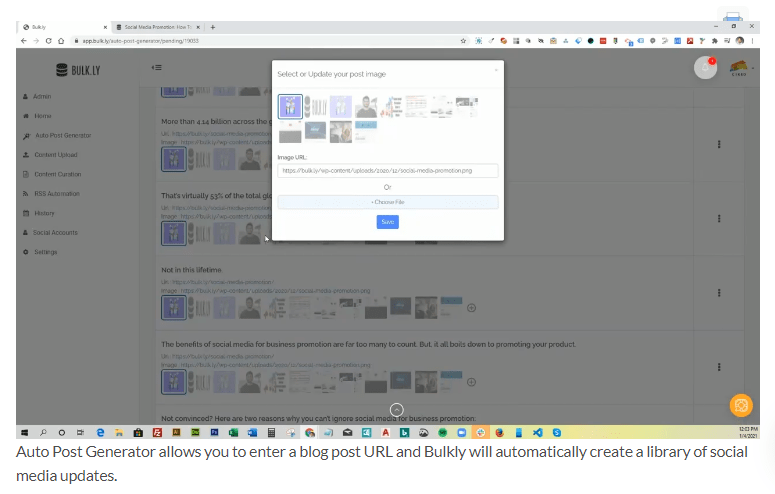
Task: Open Visual Studio Code from taskbar
Action: 537,433
